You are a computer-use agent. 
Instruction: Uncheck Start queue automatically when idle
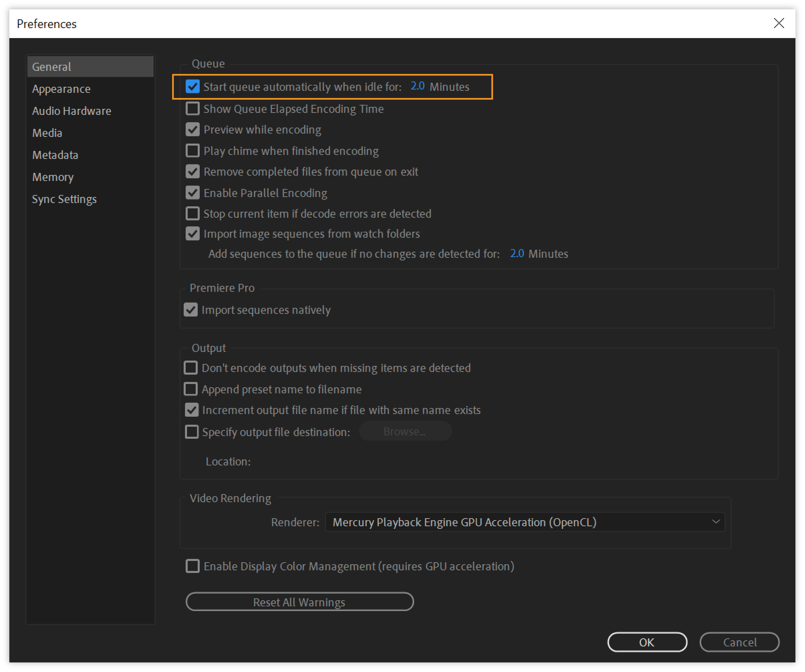(x=192, y=87)
